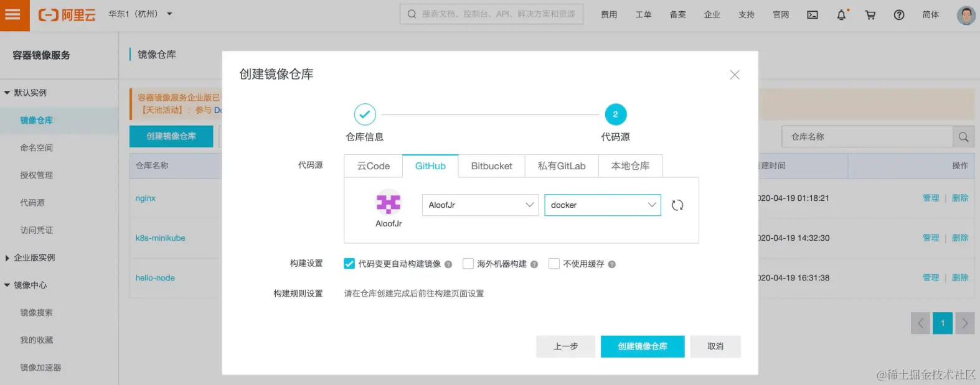Open the k8s-minikube repository link
Screen dimensions: 980x385
coord(161,238)
